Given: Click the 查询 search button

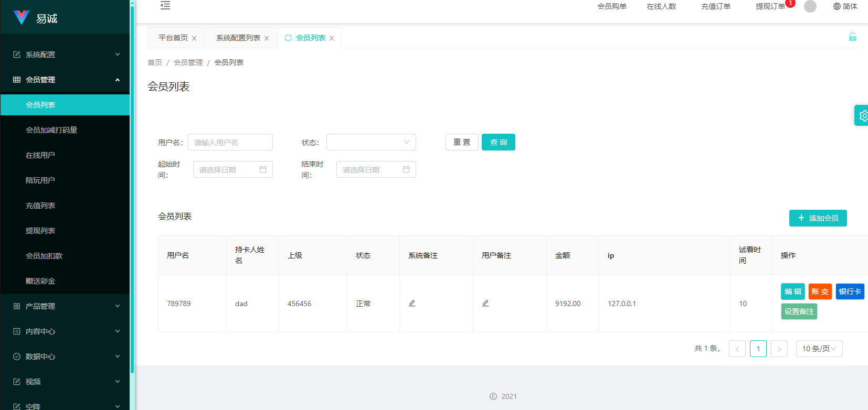Looking at the screenshot, I should click(498, 142).
